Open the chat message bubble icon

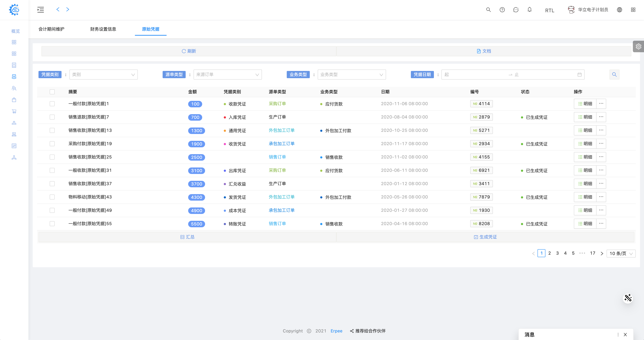tap(516, 10)
